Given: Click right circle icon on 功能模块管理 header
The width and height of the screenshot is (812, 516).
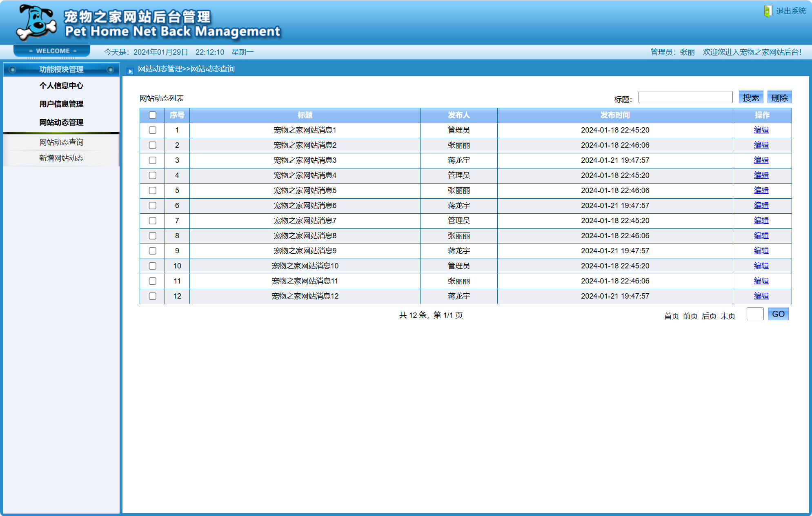Looking at the screenshot, I should pyautogui.click(x=110, y=70).
